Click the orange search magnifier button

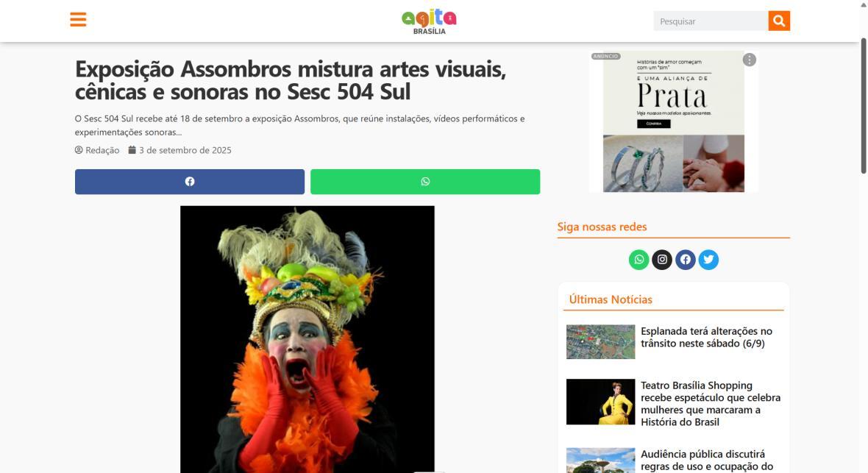779,21
